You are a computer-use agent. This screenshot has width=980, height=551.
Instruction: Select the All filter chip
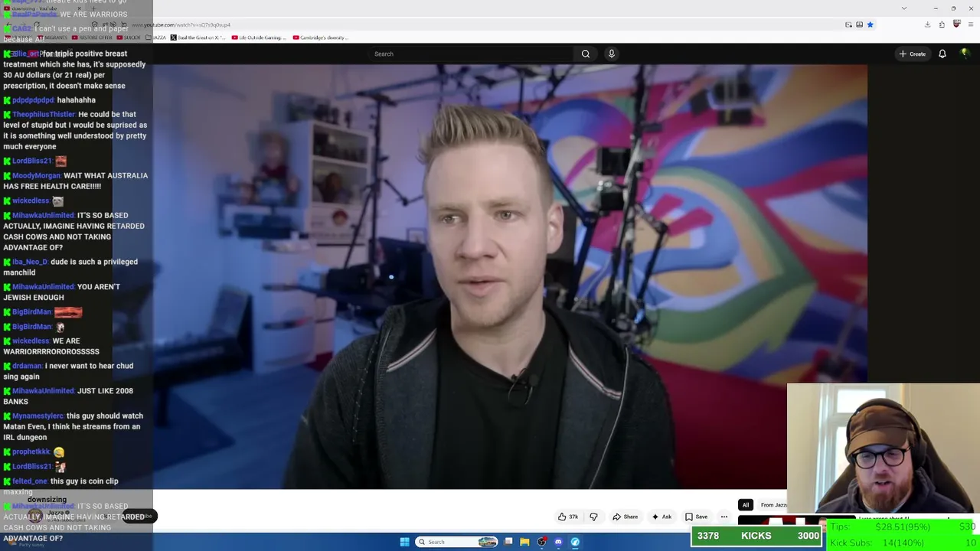click(x=745, y=505)
